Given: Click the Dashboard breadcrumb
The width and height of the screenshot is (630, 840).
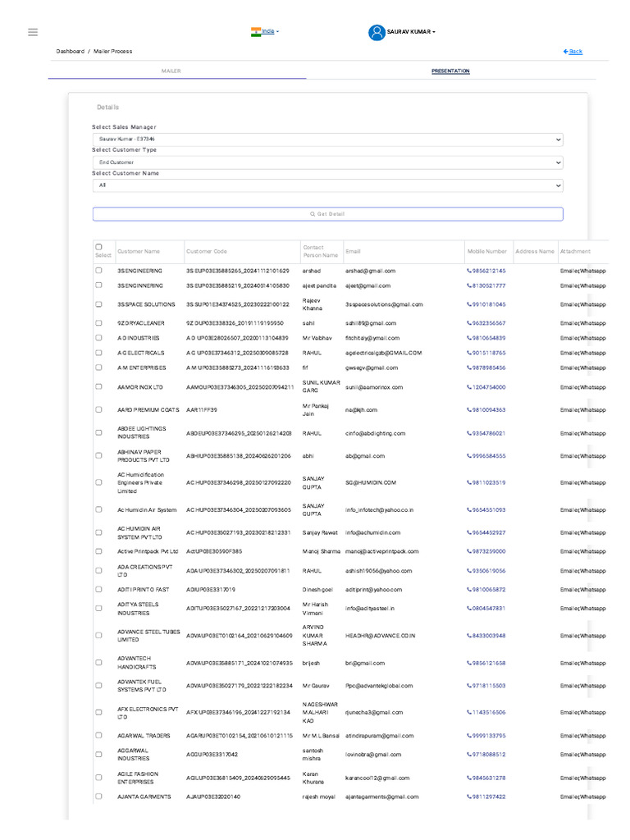Looking at the screenshot, I should coord(71,52).
